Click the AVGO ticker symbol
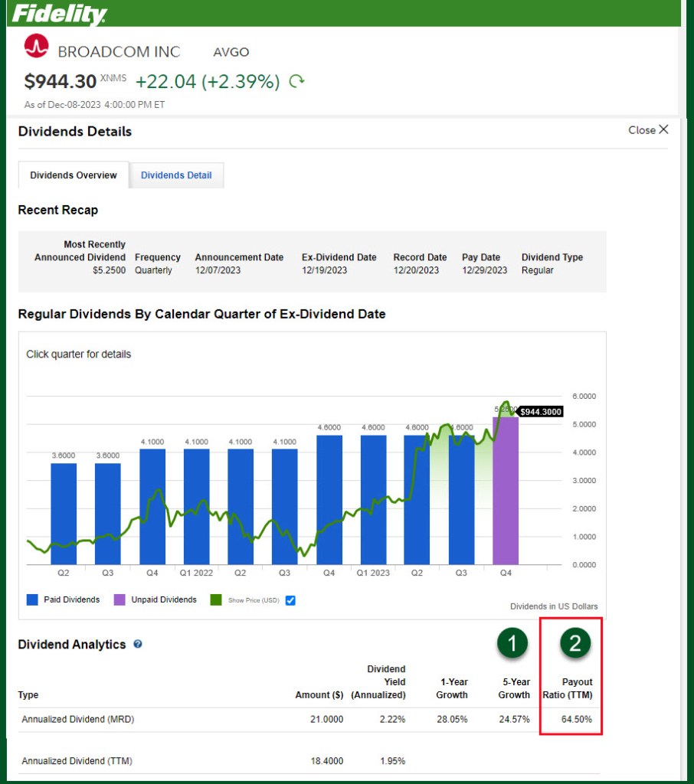 tap(231, 52)
